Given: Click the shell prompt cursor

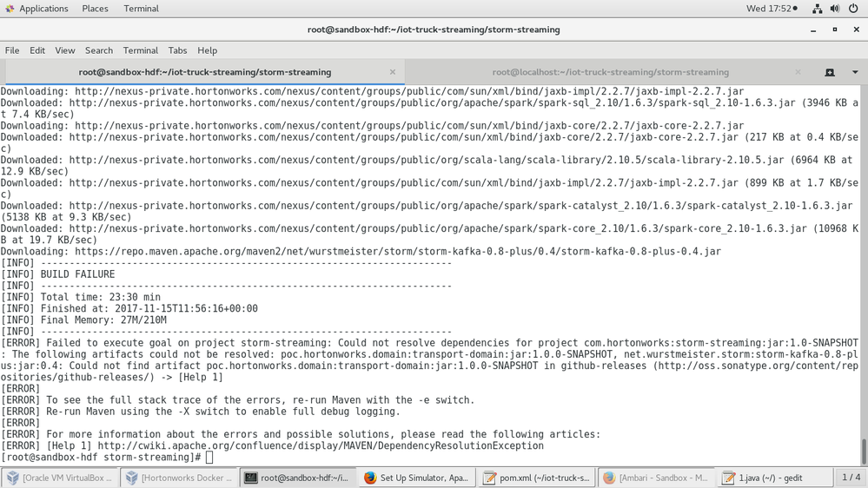Looking at the screenshot, I should click(x=209, y=458).
